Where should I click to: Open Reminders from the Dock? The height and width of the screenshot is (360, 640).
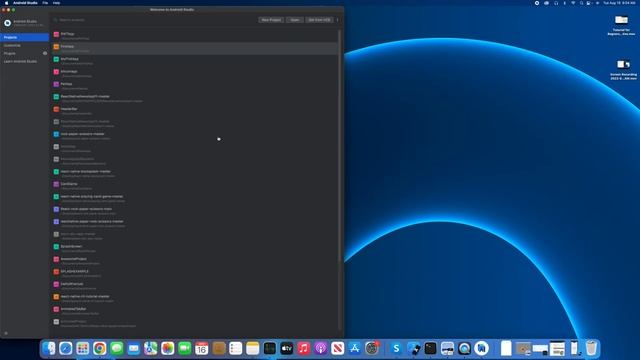236,349
